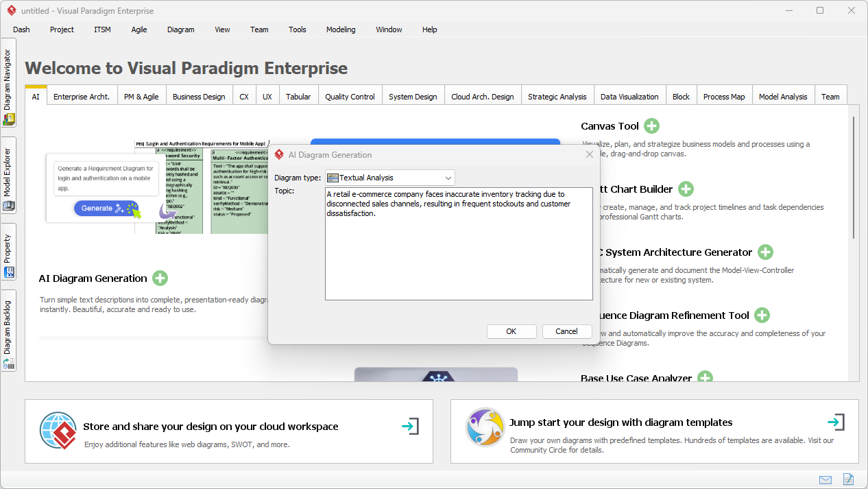868x489 pixels.
Task: Open the Diagram Navigator panel
Action: (9, 82)
